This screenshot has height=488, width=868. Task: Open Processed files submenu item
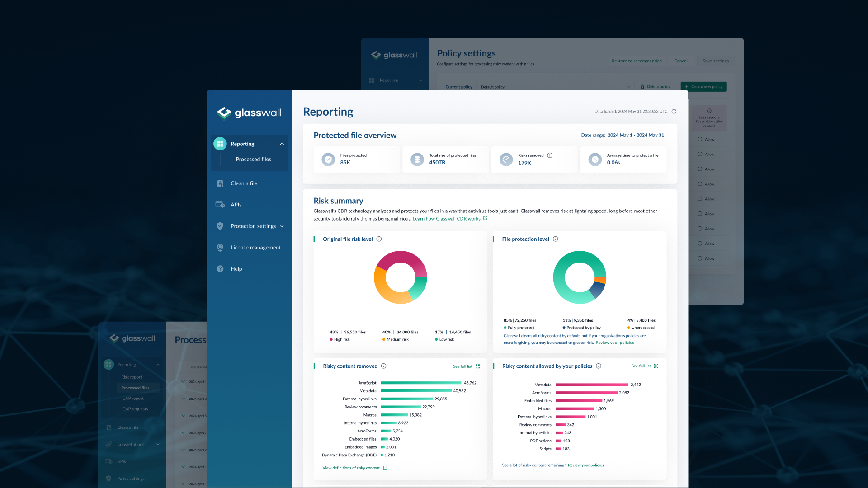(x=253, y=159)
